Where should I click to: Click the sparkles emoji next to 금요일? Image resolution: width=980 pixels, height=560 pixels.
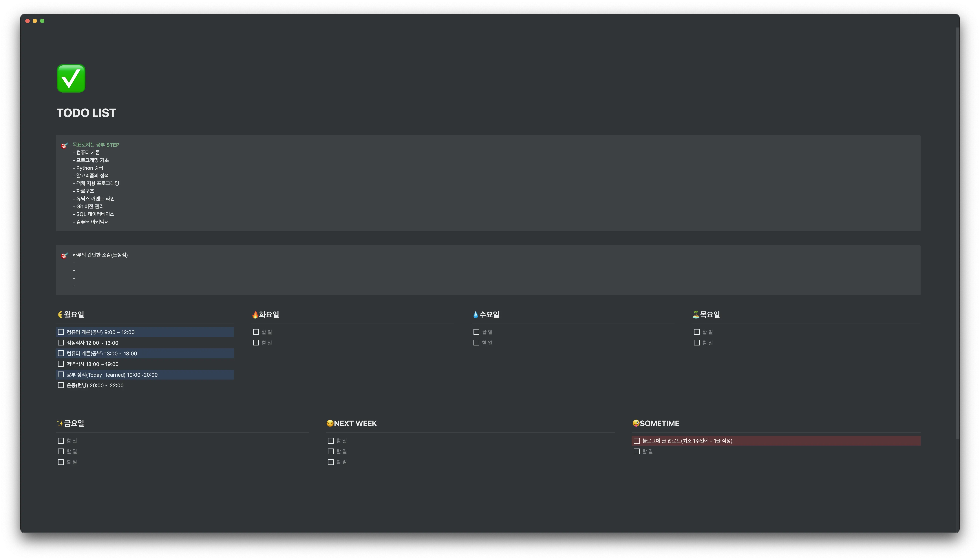(x=60, y=423)
